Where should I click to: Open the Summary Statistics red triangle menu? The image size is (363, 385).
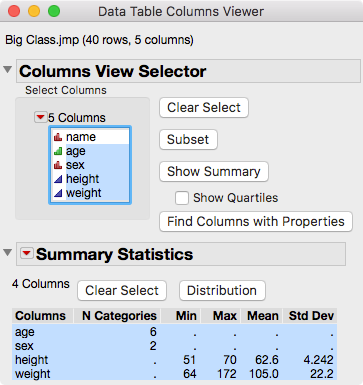(x=27, y=254)
